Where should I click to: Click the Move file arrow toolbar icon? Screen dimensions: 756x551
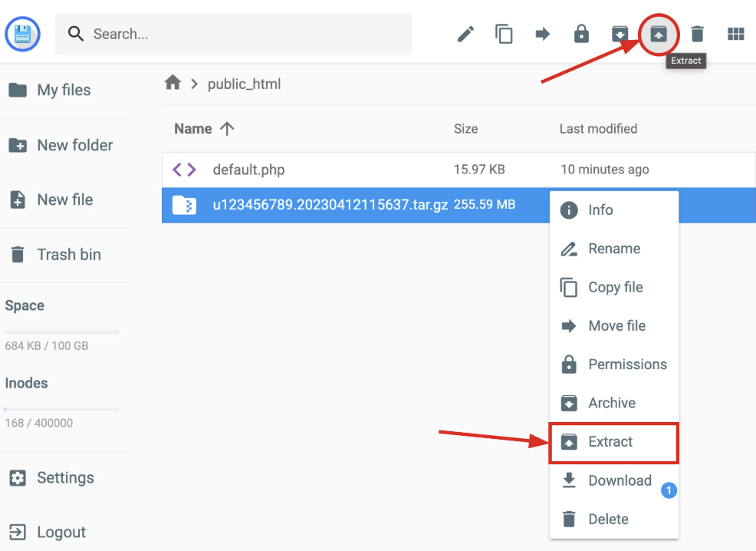[542, 34]
